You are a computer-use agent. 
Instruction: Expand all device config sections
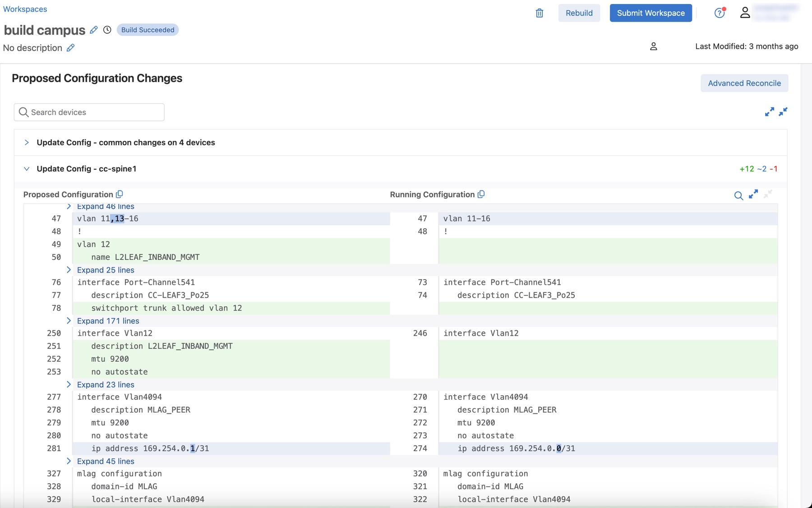coord(769,112)
